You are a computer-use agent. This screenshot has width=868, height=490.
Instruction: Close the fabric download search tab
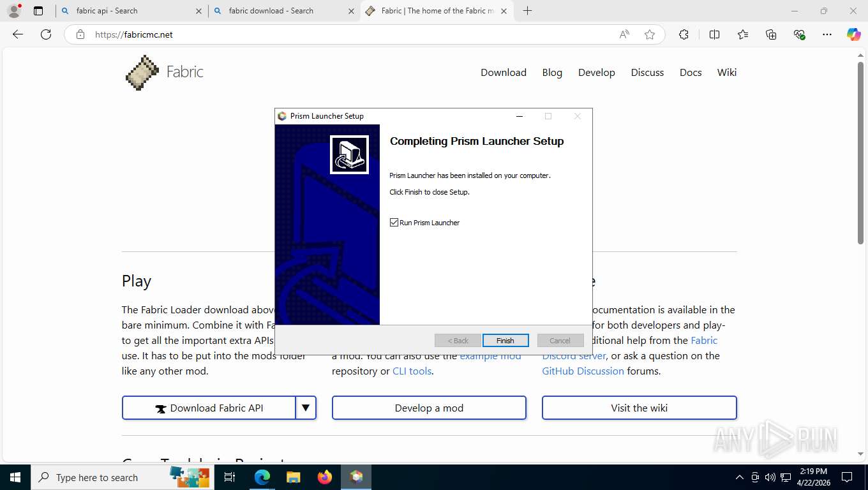(351, 11)
